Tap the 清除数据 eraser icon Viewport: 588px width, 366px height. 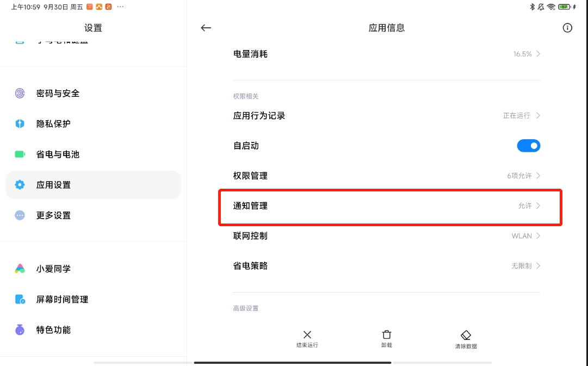(466, 335)
